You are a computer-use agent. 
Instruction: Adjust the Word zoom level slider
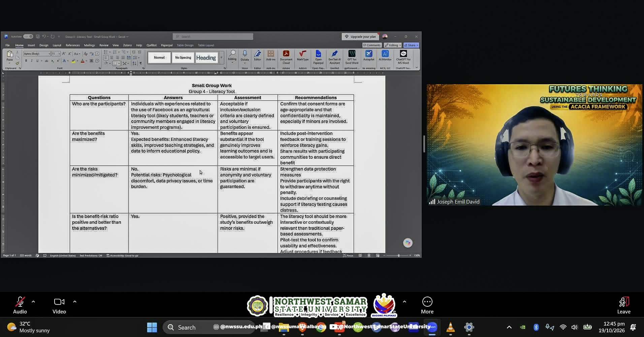tap(398, 255)
